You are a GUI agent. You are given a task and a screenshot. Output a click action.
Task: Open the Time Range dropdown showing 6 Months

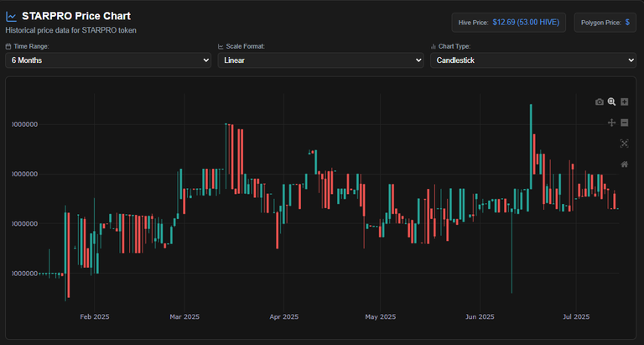pos(108,60)
